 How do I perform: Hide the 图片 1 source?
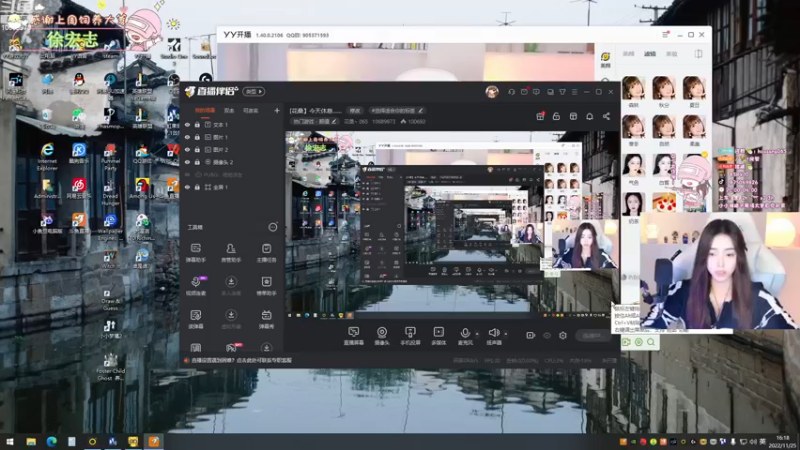coord(187,137)
